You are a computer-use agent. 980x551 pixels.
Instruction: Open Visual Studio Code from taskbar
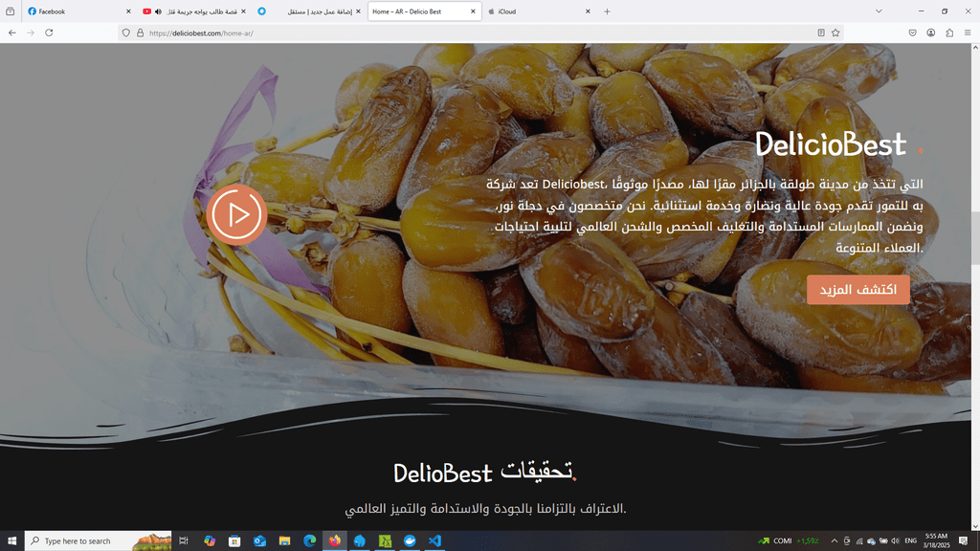click(x=435, y=541)
